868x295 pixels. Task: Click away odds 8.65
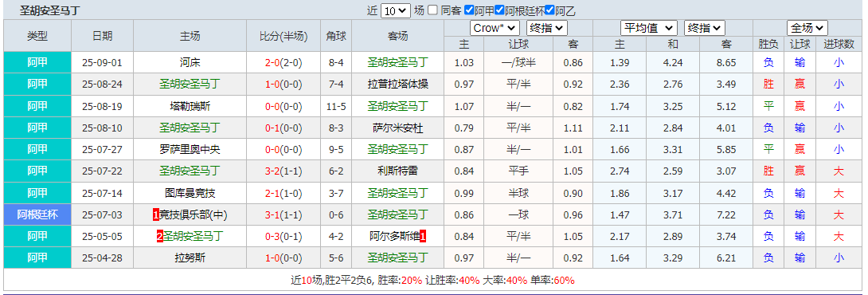(725, 63)
